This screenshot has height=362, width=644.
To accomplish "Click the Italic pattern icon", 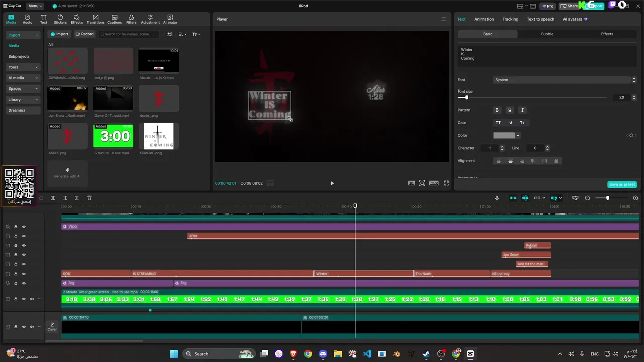I will (x=522, y=110).
